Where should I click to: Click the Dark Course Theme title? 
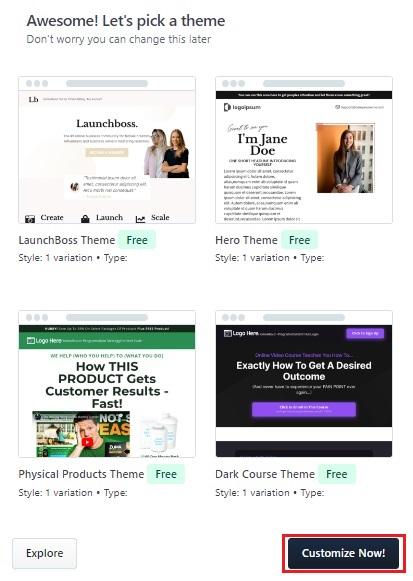265,474
